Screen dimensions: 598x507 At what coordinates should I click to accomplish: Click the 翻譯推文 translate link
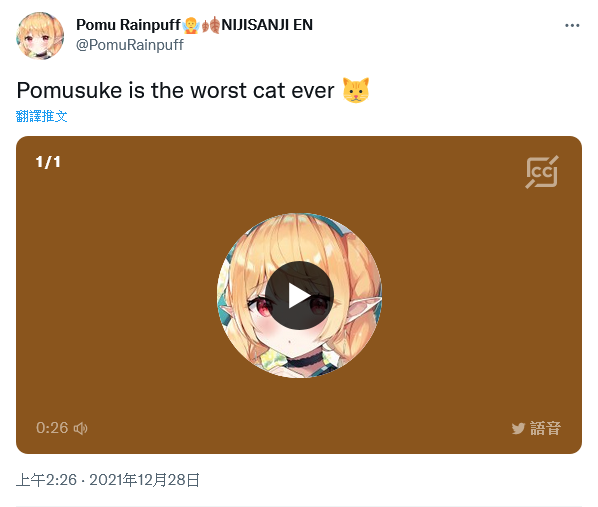click(42, 116)
